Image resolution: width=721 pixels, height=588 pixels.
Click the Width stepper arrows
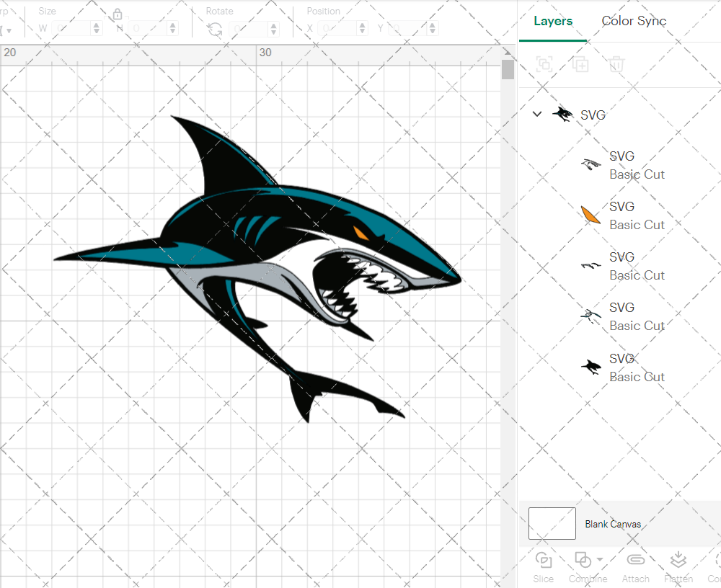tap(96, 29)
